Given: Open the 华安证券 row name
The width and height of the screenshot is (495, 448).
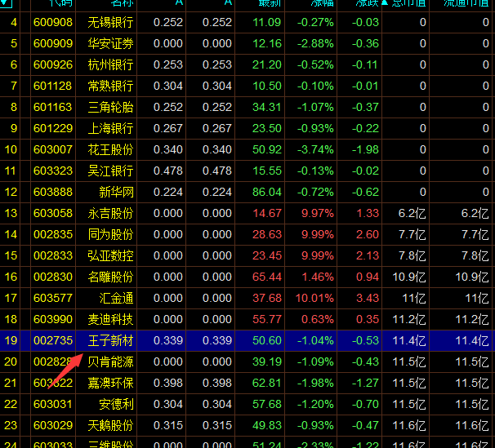Looking at the screenshot, I should coord(110,43).
